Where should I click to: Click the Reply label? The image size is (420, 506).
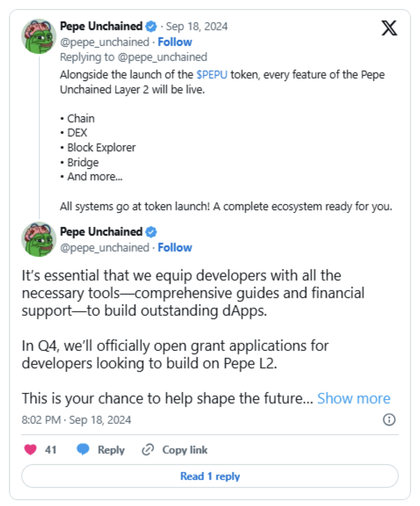pos(111,450)
